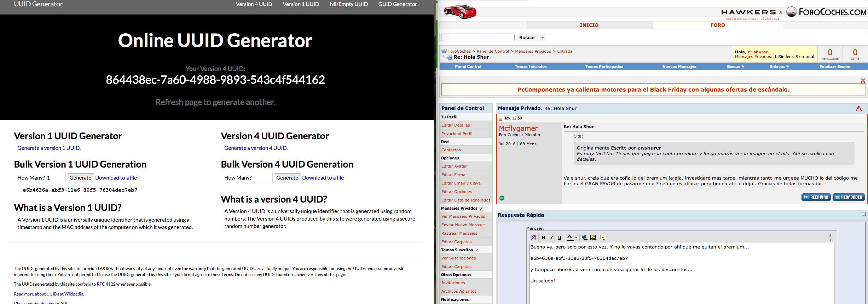Viewport: 868px width, 304px height.
Task: Click Generate a version 4 UUID link
Action: coord(256,148)
